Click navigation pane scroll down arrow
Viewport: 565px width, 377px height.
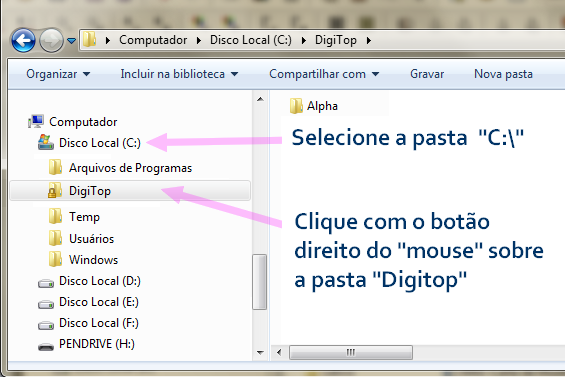(x=260, y=352)
